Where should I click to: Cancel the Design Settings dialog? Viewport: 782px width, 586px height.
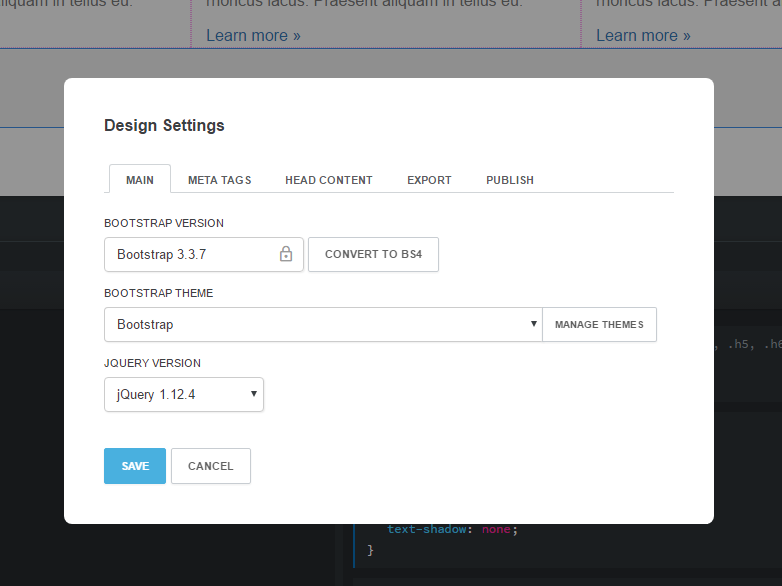[x=210, y=466]
